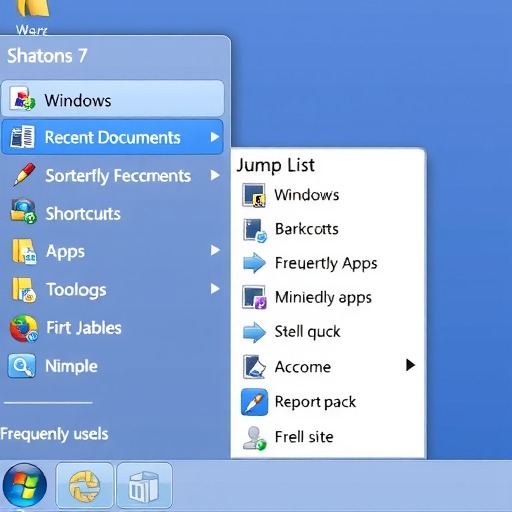Click the Miniedly apps monitor icon
512x512 pixels.
coord(254,297)
